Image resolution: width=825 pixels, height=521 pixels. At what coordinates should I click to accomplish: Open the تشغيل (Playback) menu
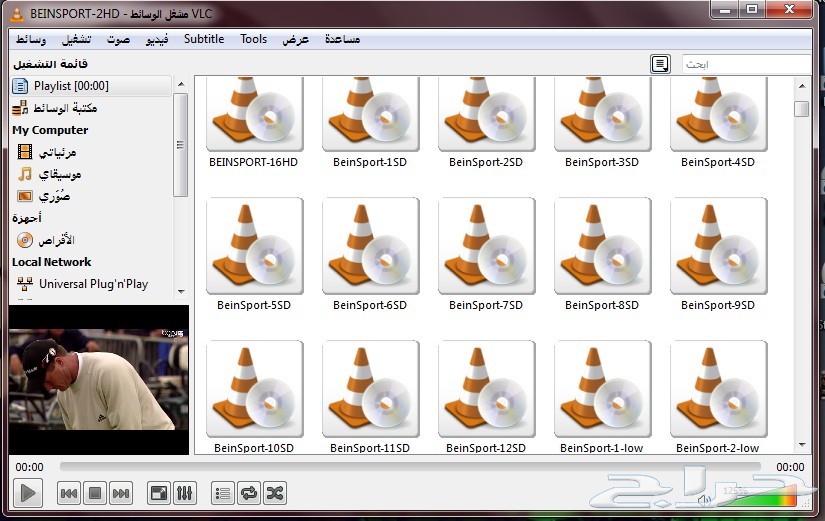point(76,39)
